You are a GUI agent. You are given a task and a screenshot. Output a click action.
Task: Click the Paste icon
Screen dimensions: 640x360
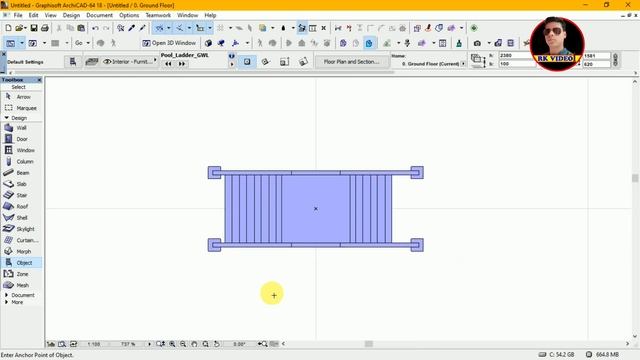tap(81, 28)
